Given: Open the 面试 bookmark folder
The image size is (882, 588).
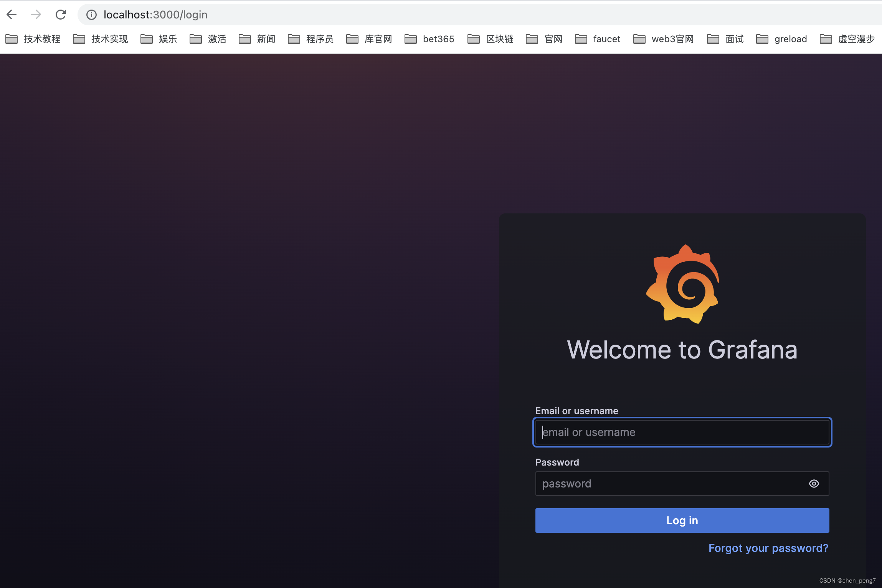Looking at the screenshot, I should coord(725,39).
